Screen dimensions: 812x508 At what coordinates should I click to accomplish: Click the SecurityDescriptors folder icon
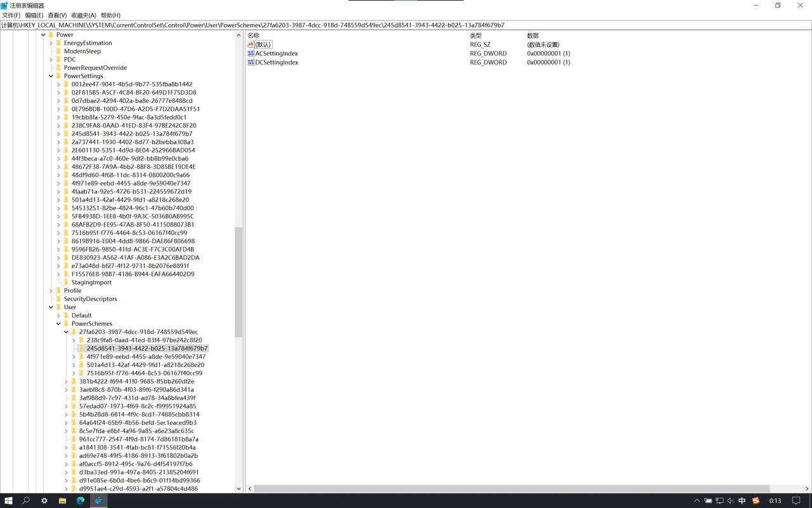click(x=58, y=299)
